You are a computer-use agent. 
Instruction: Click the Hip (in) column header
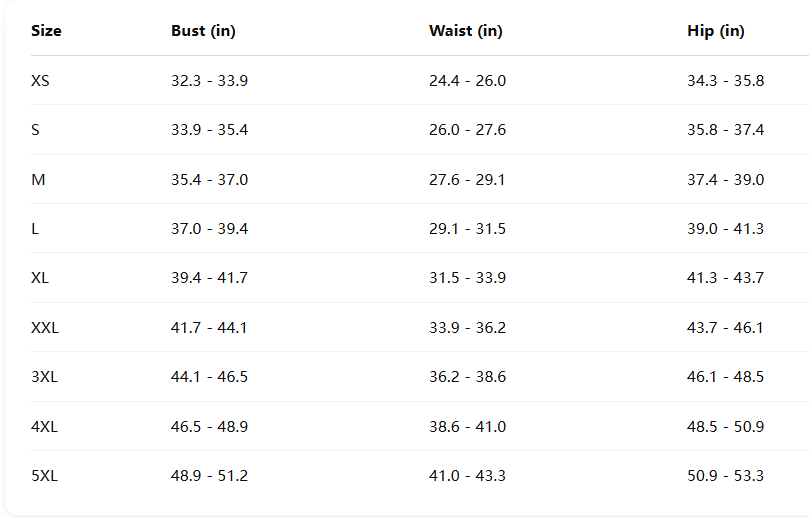715,31
